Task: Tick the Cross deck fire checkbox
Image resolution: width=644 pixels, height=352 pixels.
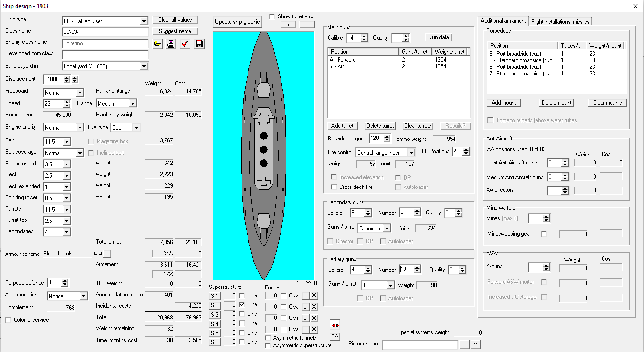Action: pyautogui.click(x=334, y=187)
